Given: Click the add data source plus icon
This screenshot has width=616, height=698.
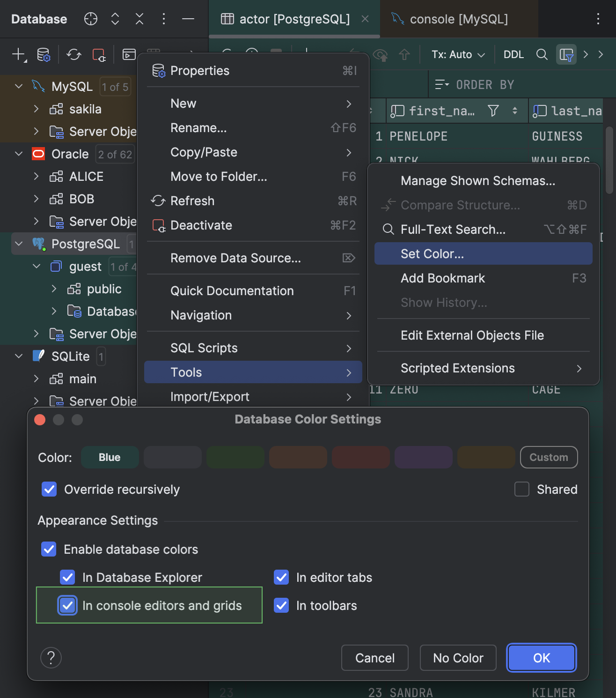Looking at the screenshot, I should tap(18, 54).
